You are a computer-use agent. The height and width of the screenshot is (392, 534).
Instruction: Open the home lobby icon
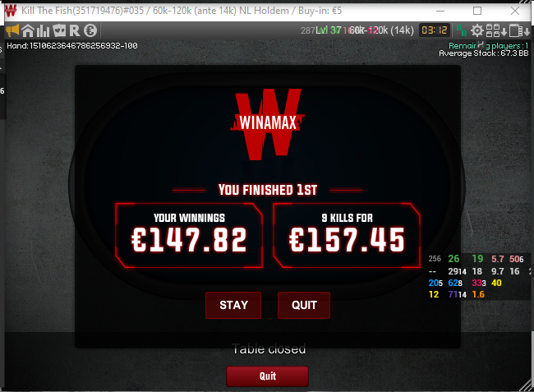click(x=28, y=30)
